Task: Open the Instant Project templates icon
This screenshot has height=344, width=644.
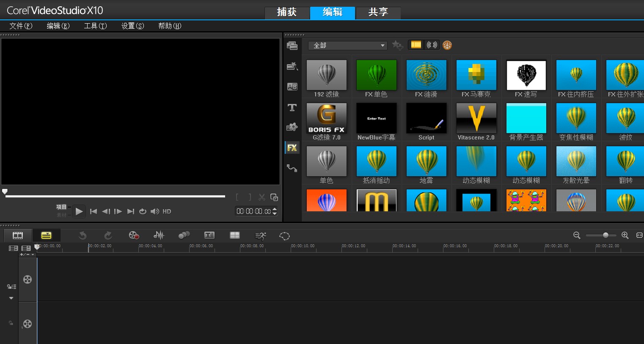Action: (292, 66)
